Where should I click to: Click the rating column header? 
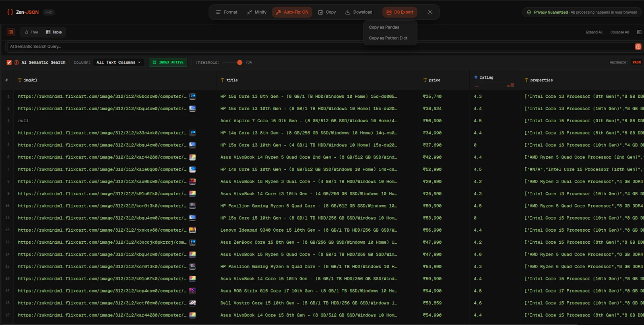pos(495,80)
